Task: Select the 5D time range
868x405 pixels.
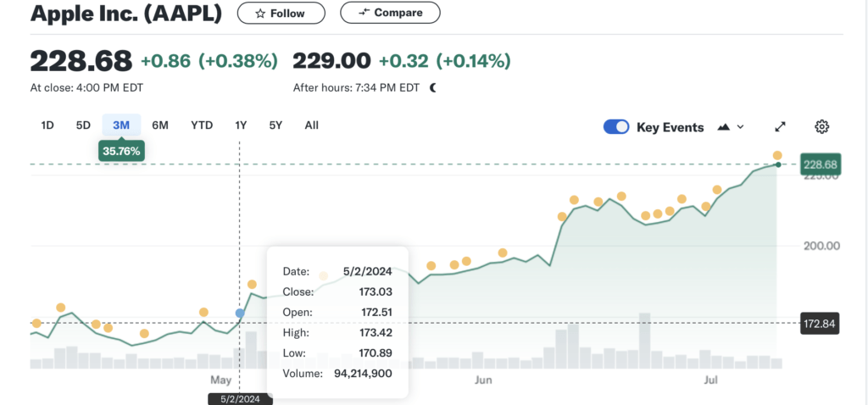Action: point(83,125)
